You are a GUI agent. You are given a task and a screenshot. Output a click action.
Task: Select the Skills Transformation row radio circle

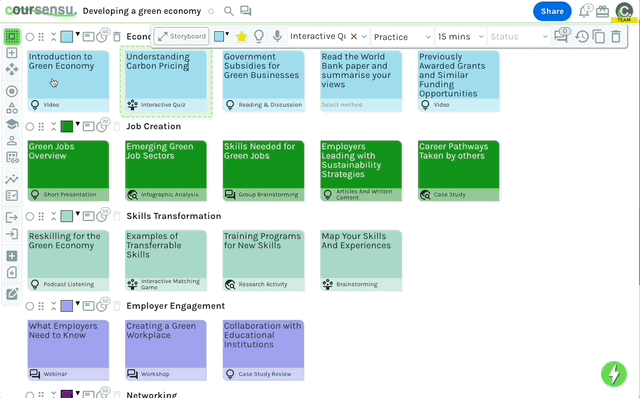[x=30, y=216]
